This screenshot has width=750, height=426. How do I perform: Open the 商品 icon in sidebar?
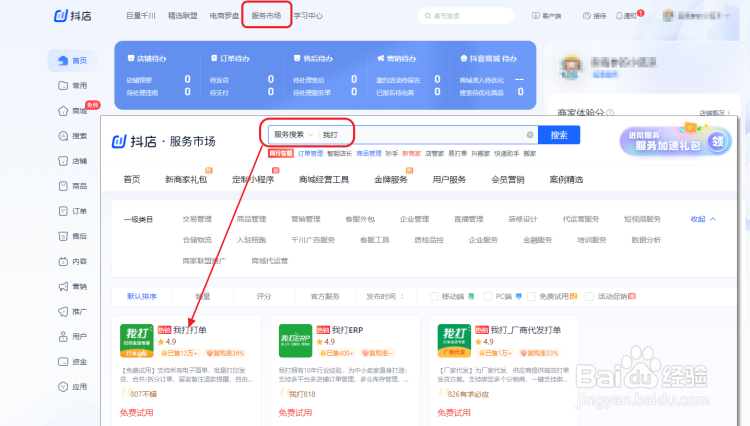pyautogui.click(x=63, y=186)
